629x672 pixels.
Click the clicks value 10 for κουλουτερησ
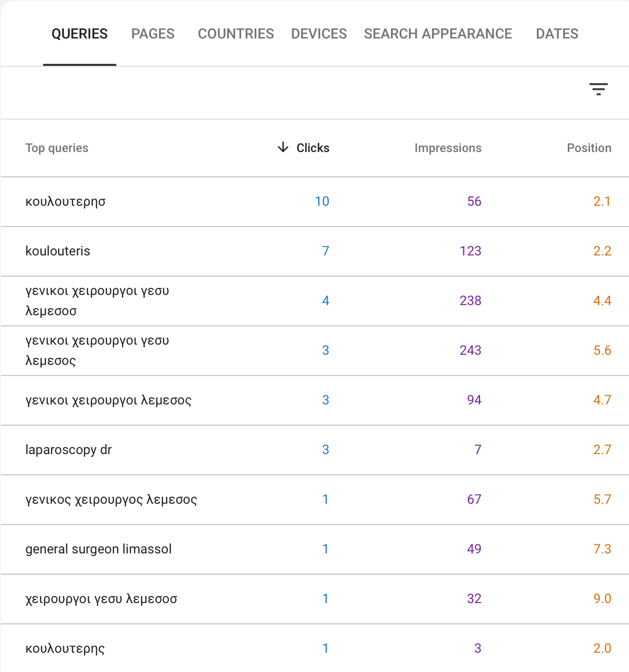tap(322, 201)
